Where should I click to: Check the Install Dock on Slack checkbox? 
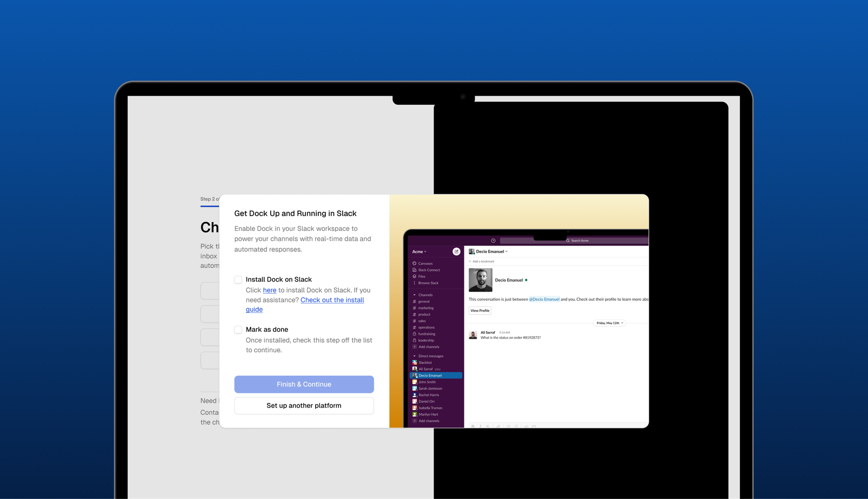(x=238, y=280)
